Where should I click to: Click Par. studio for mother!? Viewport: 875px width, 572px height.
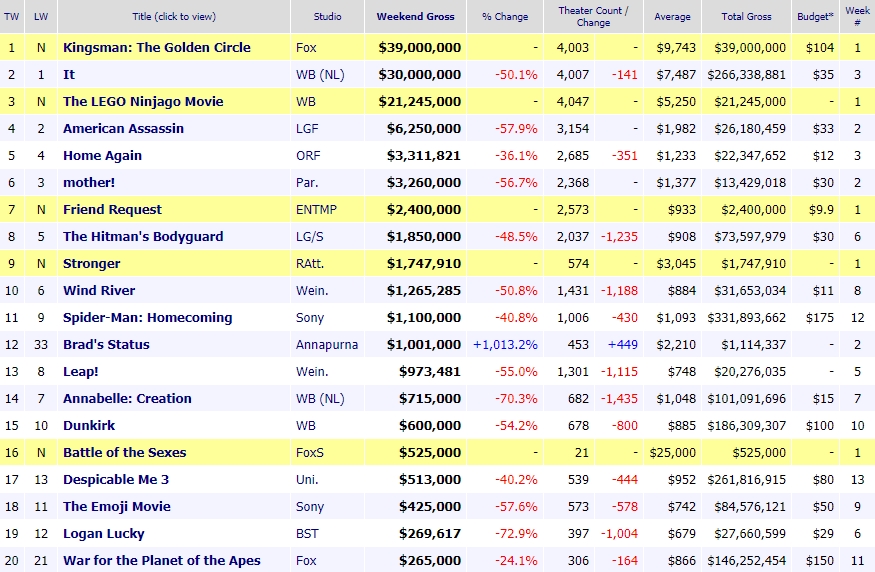click(307, 182)
